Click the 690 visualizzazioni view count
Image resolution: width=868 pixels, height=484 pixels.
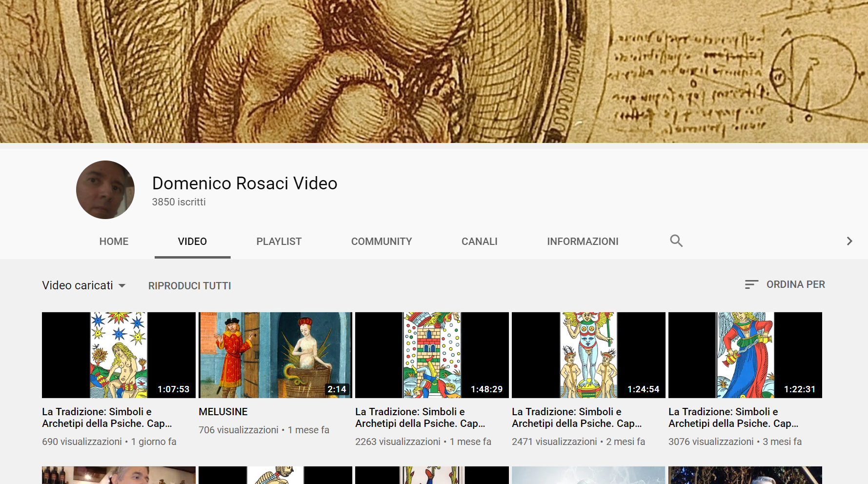click(82, 442)
